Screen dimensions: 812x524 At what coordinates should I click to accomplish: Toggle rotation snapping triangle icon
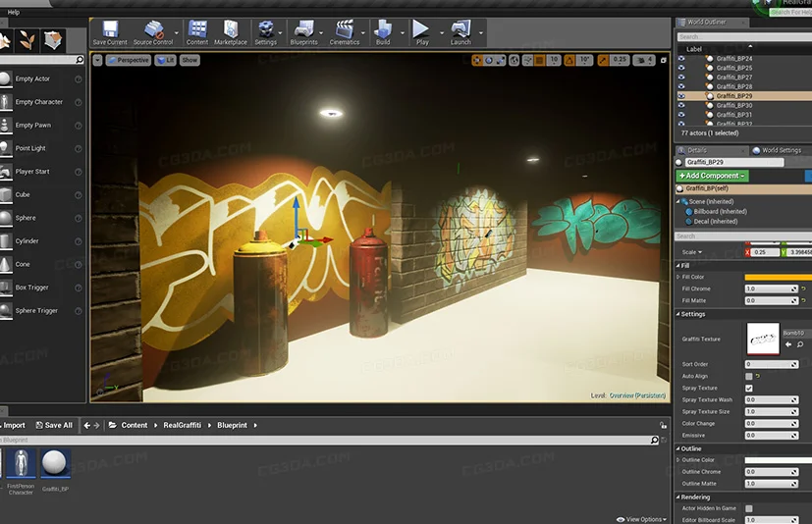pos(569,61)
